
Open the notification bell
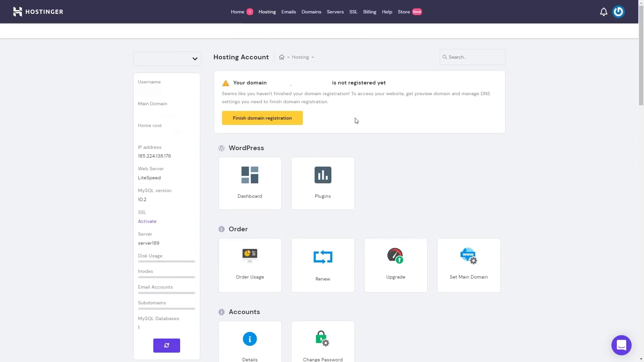pyautogui.click(x=603, y=11)
